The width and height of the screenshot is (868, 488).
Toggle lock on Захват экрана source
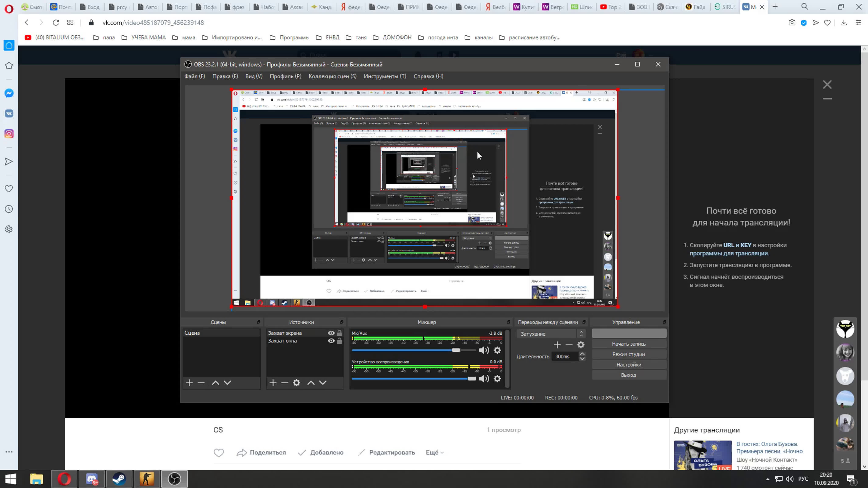pyautogui.click(x=340, y=333)
